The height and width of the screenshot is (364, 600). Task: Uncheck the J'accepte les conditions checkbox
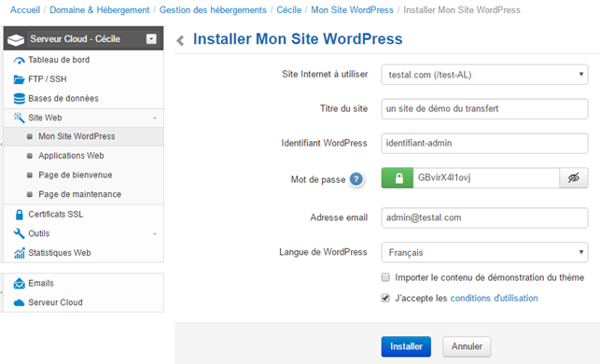coord(385,298)
